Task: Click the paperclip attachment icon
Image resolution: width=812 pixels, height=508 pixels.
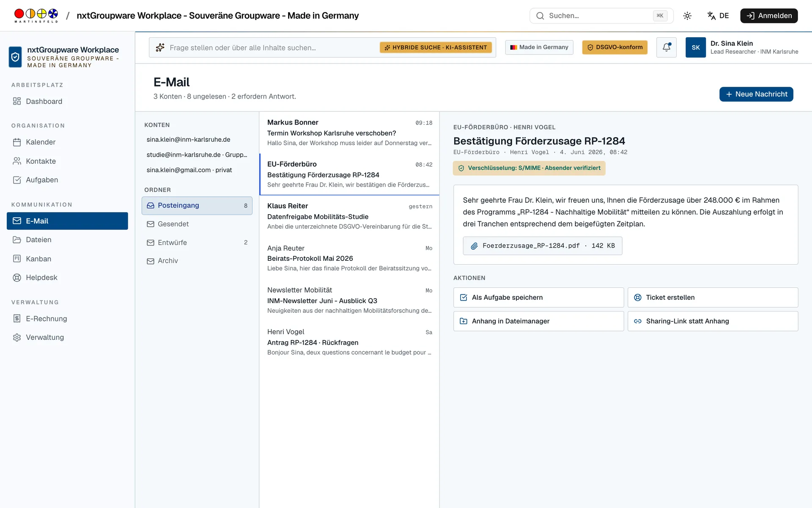Action: tap(475, 246)
